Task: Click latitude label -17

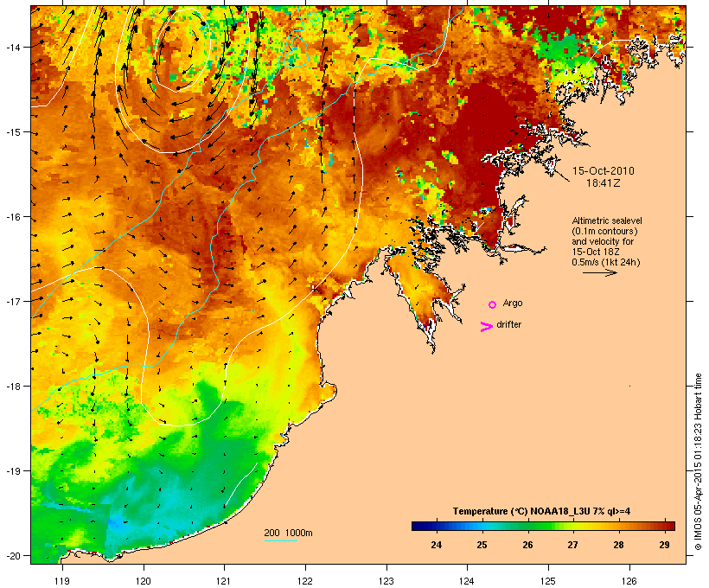Action: point(13,301)
